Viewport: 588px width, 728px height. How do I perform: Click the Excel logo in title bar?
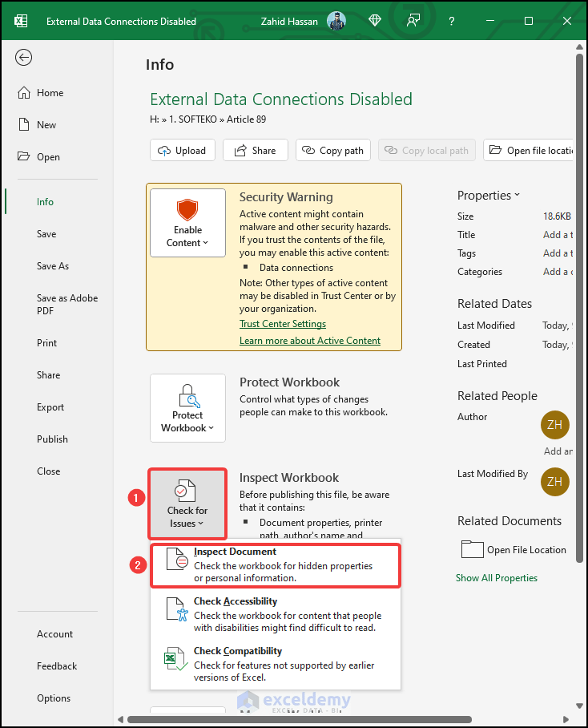tap(21, 22)
